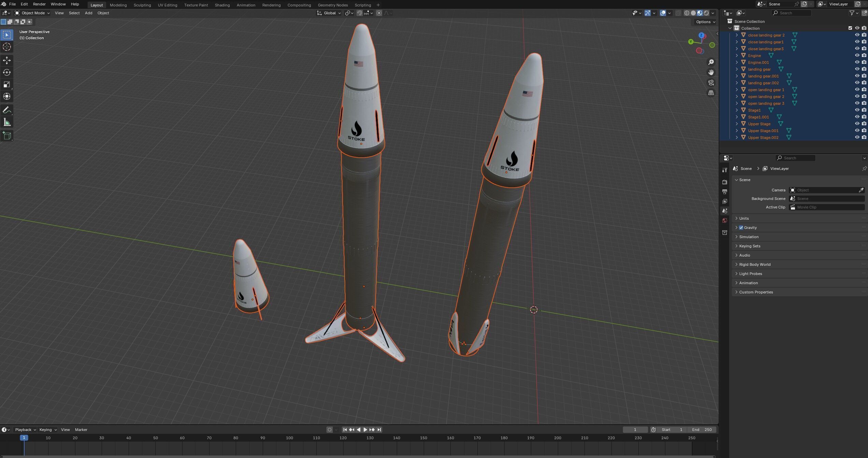The width and height of the screenshot is (868, 458).
Task: Open the Object Mode dropdown
Action: 32,13
